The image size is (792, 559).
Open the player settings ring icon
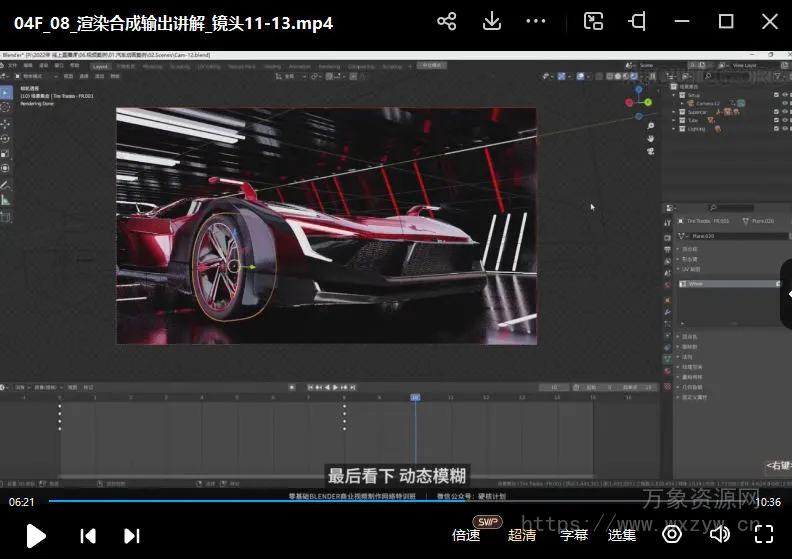(x=672, y=535)
